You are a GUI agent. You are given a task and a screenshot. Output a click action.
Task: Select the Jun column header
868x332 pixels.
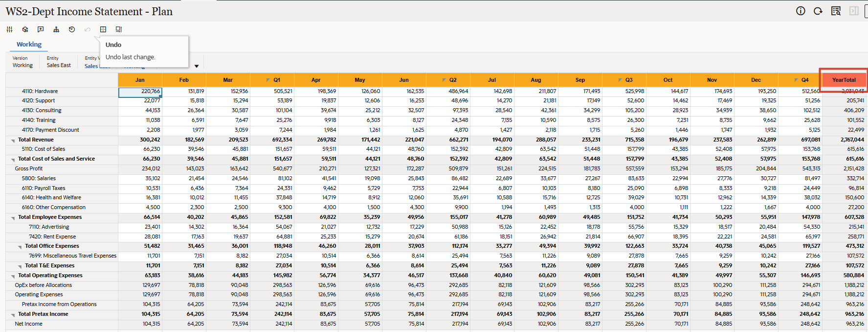point(404,80)
